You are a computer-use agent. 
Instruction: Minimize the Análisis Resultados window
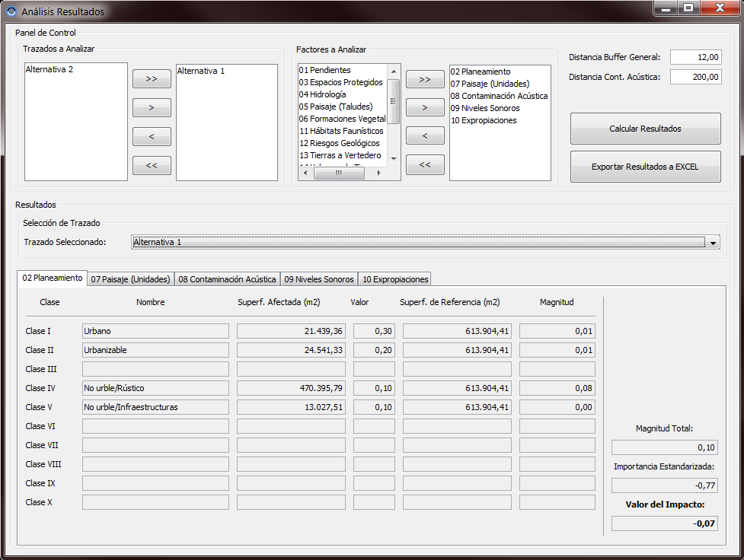point(666,8)
